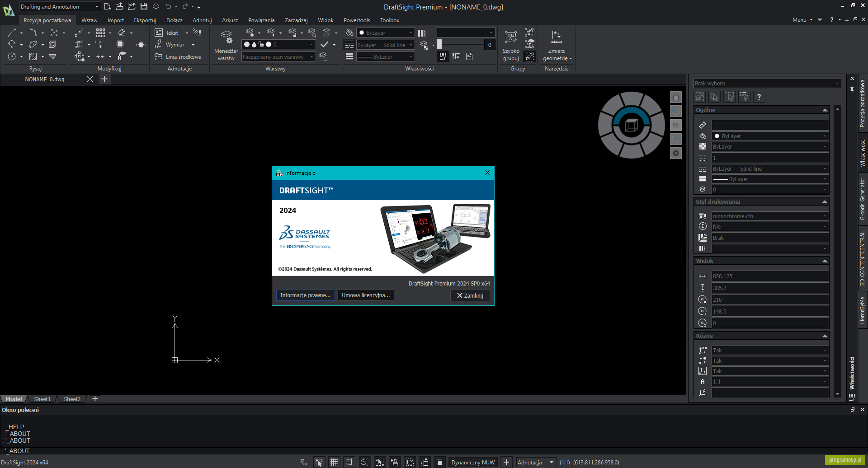
Task: Click Zamknij button in dialog
Action: pos(470,295)
